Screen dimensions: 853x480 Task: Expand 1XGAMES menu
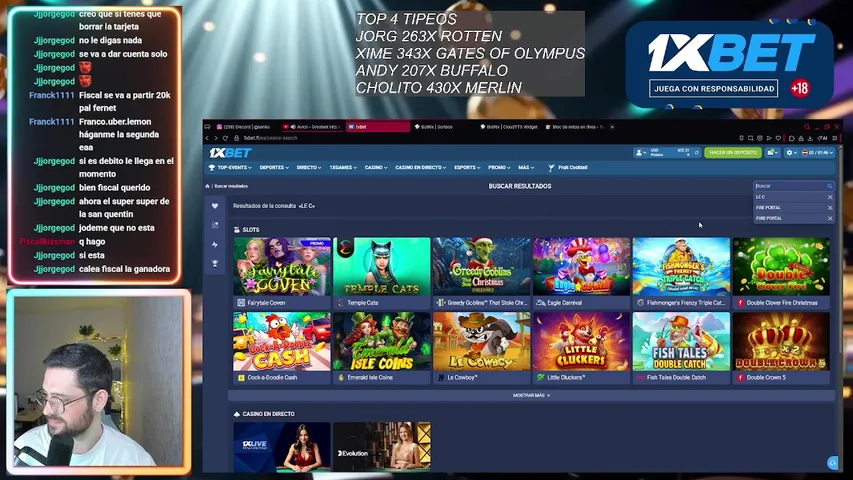pyautogui.click(x=343, y=168)
